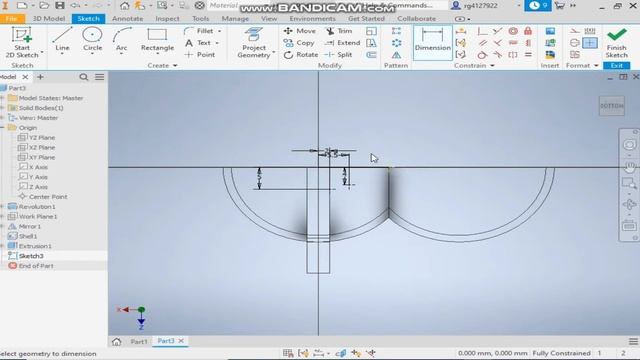The height and width of the screenshot is (360, 640).
Task: Open the Manage tab
Action: click(235, 19)
